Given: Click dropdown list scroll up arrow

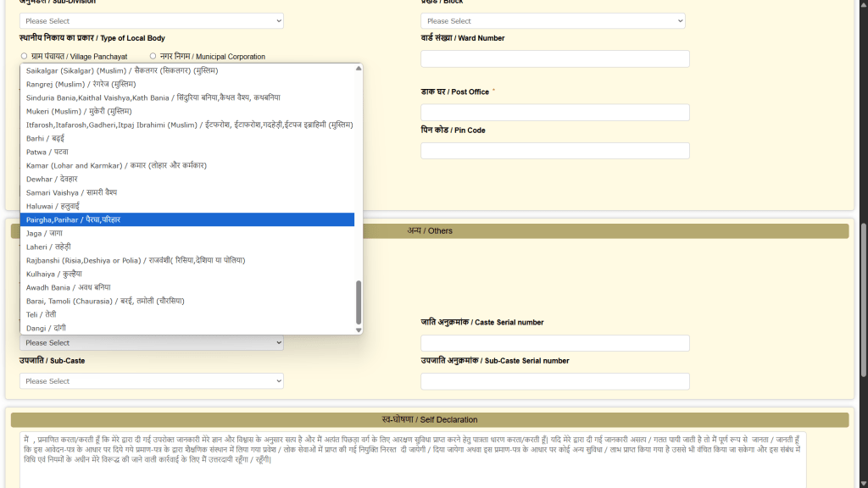Looking at the screenshot, I should click(x=359, y=68).
